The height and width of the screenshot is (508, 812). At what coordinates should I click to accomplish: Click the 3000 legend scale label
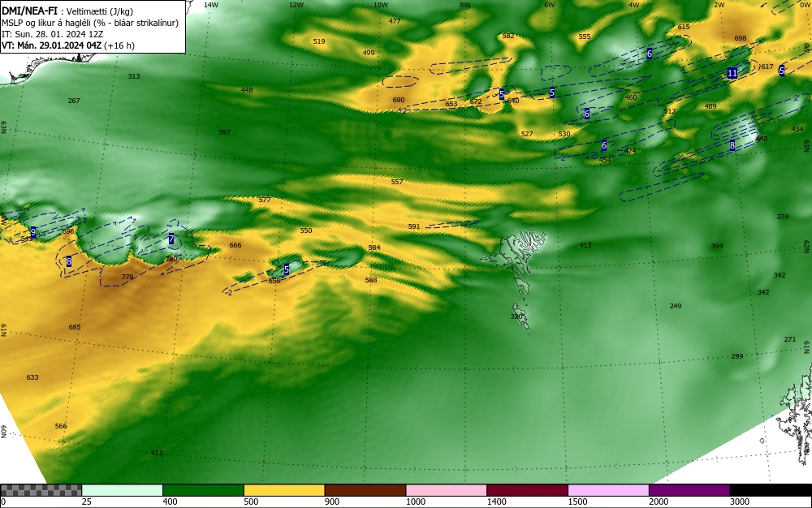740,502
